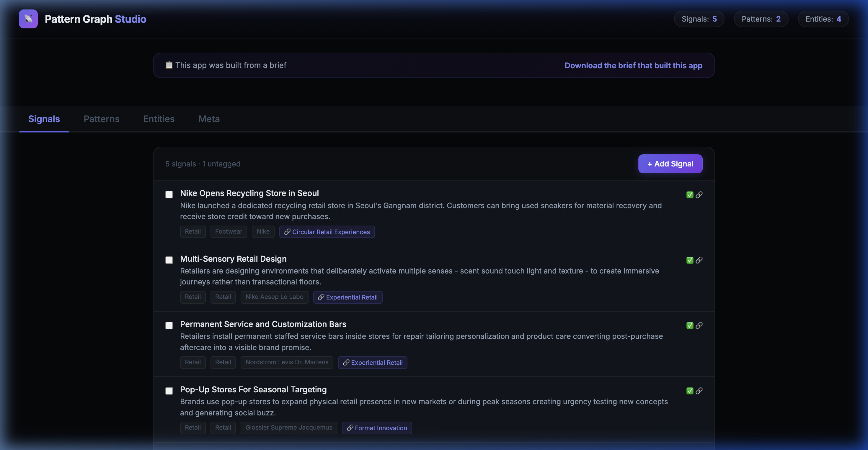This screenshot has width=868, height=450.
Task: Click green check icon on Permanent Service Bars row
Action: coord(689,326)
